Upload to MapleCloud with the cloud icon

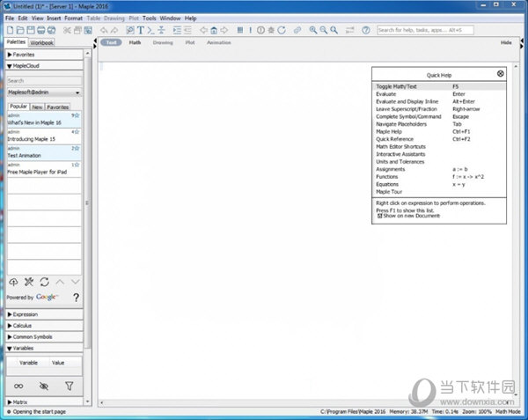pos(13,282)
